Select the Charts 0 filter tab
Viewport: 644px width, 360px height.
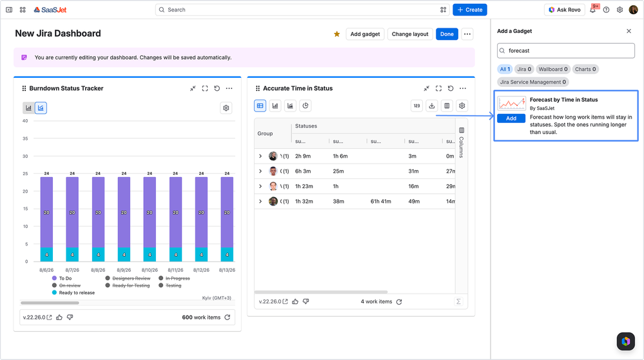coord(585,70)
